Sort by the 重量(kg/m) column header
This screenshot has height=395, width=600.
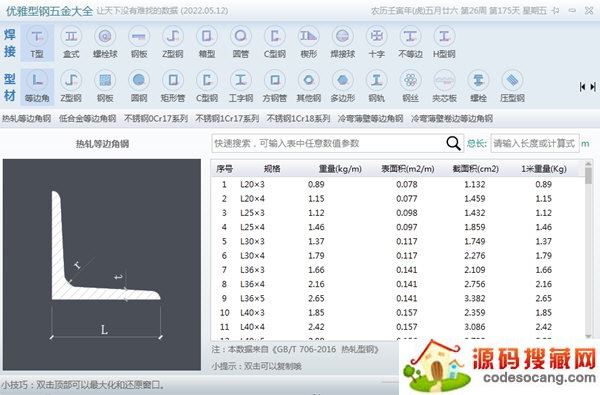340,169
